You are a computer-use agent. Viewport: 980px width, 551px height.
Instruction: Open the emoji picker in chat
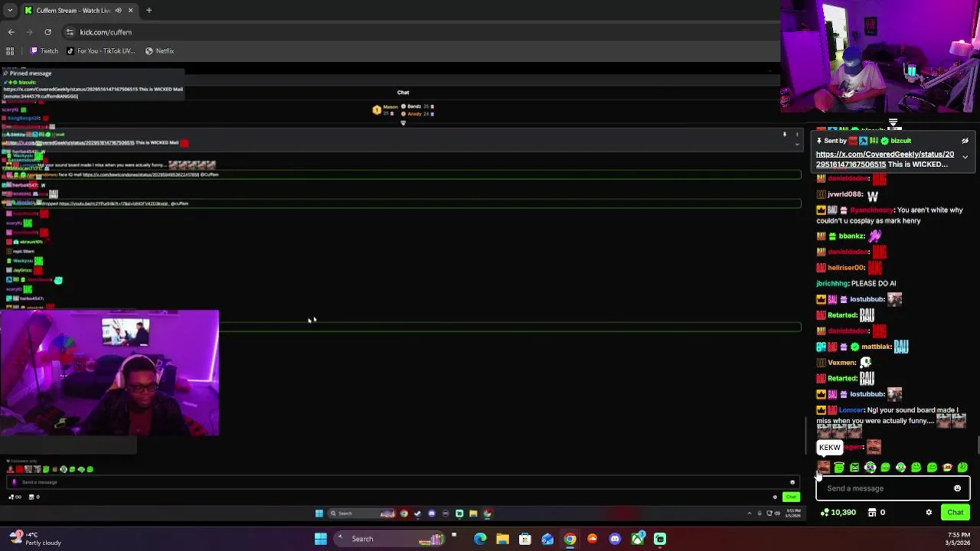[x=957, y=488]
